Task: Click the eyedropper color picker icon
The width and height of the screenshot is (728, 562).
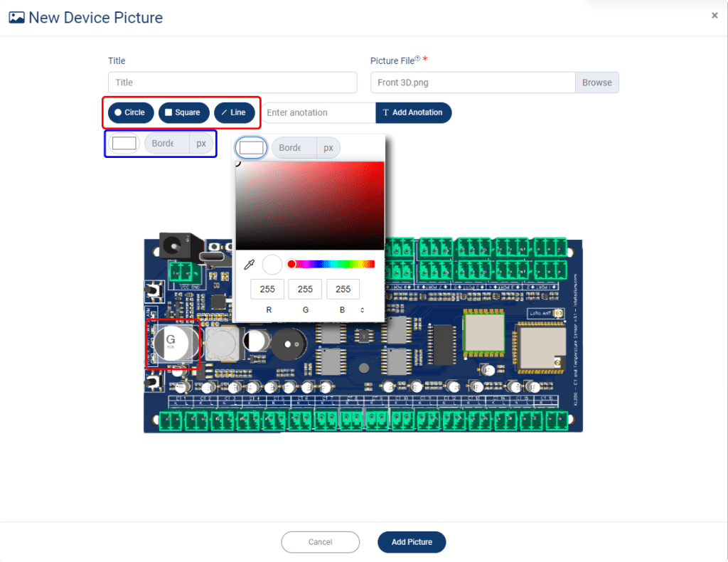Action: [x=249, y=265]
